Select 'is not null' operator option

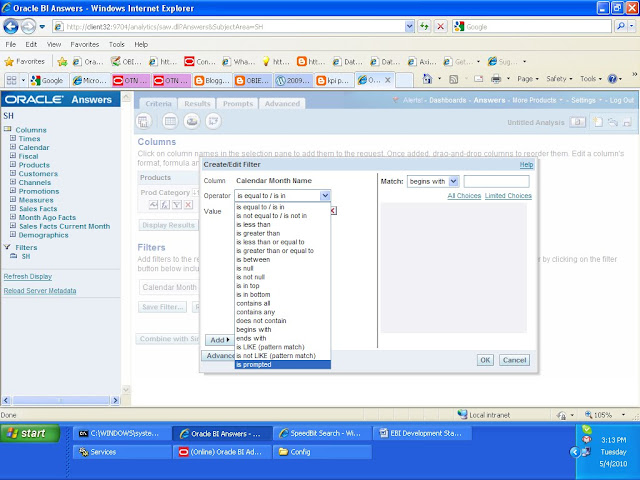point(282,277)
